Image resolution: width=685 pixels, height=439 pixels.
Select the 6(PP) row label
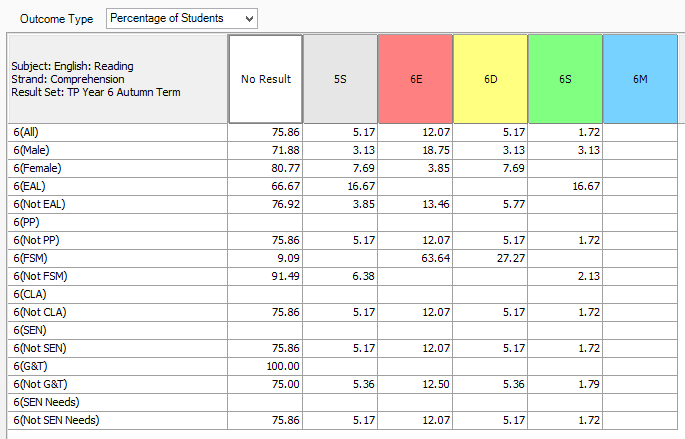[118, 222]
